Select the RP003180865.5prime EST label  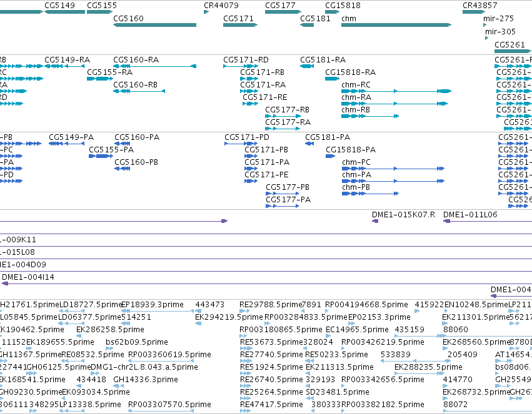point(281,329)
